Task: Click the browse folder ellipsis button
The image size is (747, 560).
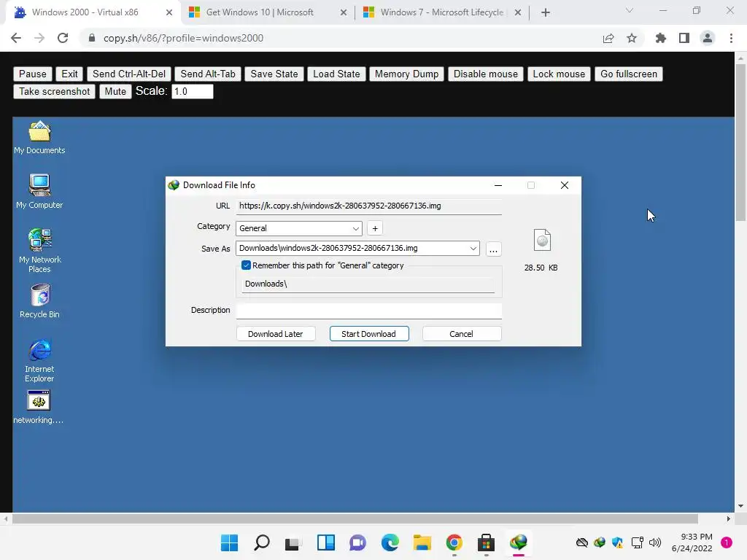Action: point(494,249)
